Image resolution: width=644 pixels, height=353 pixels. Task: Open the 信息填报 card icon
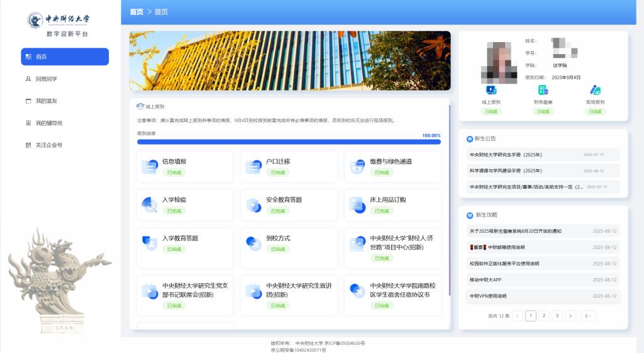pyautogui.click(x=150, y=166)
